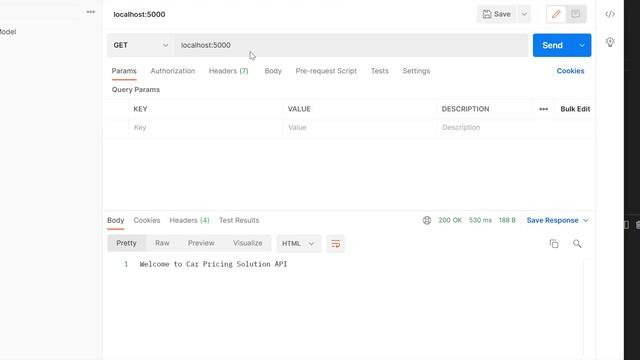
Task: Click the Save button
Action: click(497, 14)
